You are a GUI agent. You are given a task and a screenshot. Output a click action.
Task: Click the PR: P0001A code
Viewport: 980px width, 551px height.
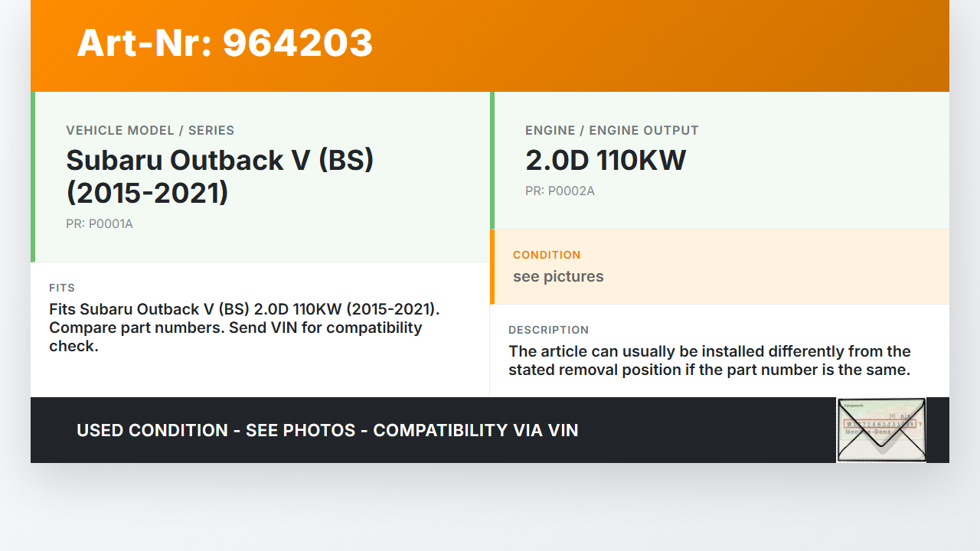pos(100,224)
